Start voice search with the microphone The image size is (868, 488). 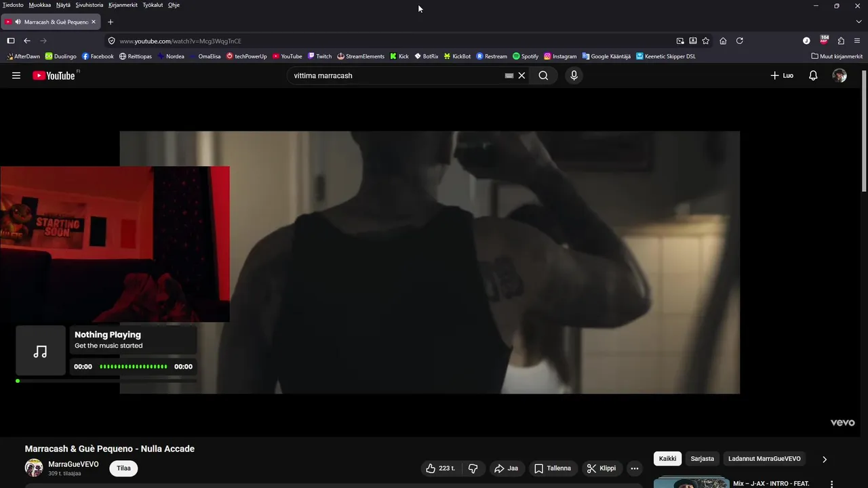(x=574, y=76)
